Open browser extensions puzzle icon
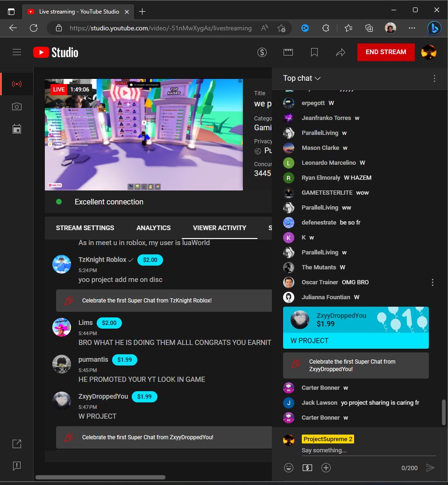 pyautogui.click(x=326, y=28)
